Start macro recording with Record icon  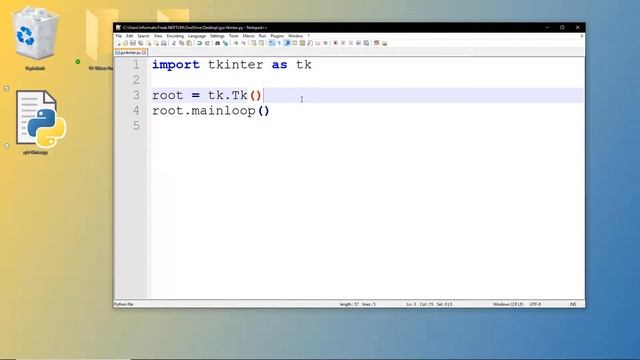coord(335,43)
